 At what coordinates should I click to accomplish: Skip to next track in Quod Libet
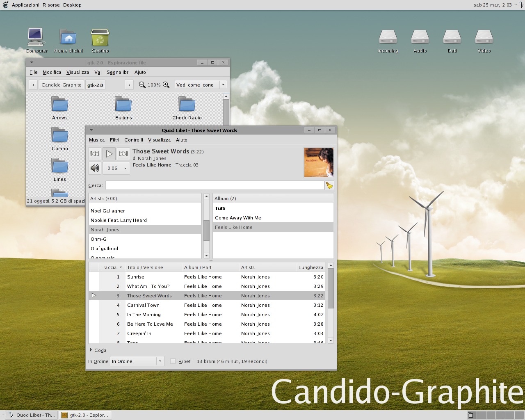[123, 154]
